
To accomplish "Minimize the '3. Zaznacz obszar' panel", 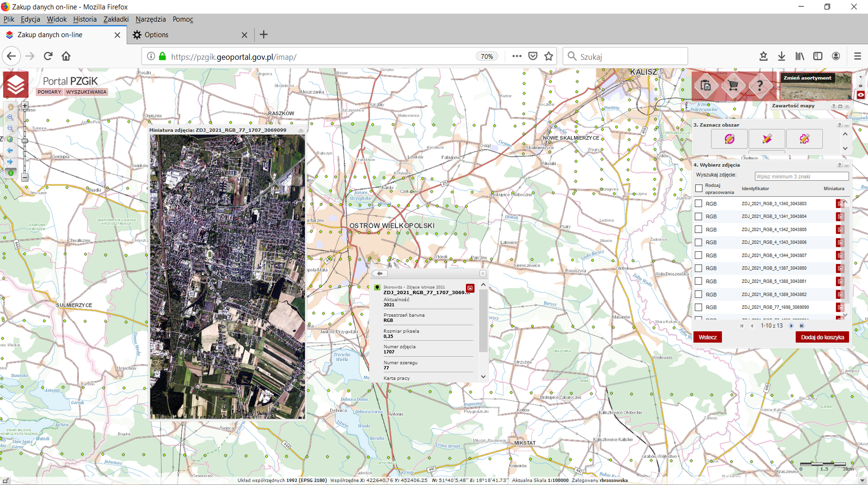I will pyautogui.click(x=846, y=125).
